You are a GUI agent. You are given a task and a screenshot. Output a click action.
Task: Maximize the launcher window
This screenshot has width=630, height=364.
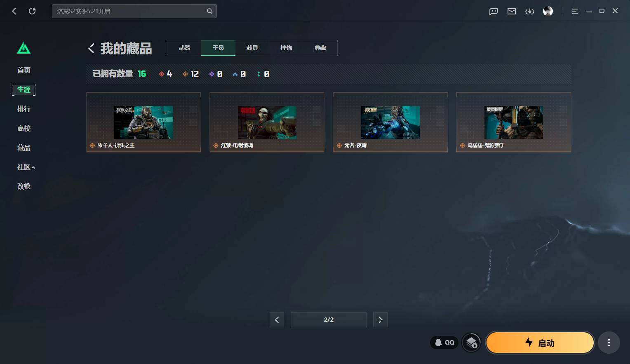pos(602,11)
